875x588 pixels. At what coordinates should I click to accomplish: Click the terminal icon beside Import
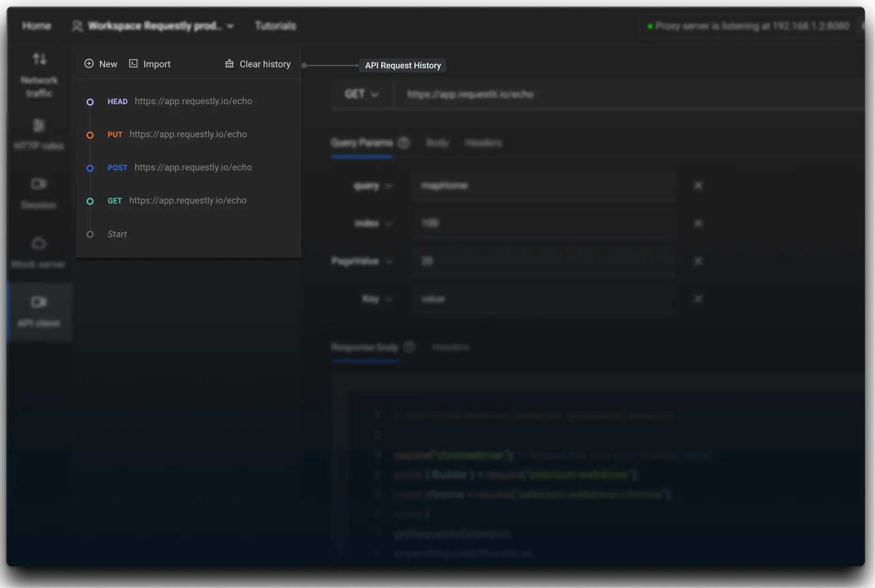tap(133, 63)
